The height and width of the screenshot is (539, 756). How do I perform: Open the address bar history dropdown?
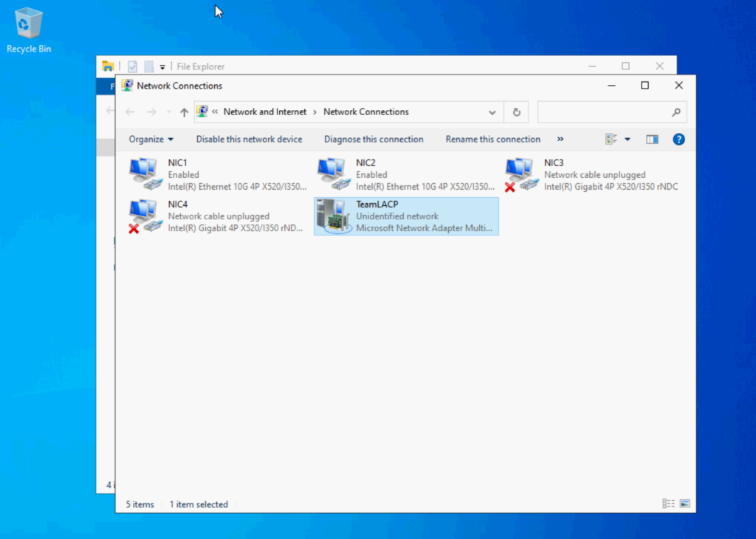(x=492, y=111)
